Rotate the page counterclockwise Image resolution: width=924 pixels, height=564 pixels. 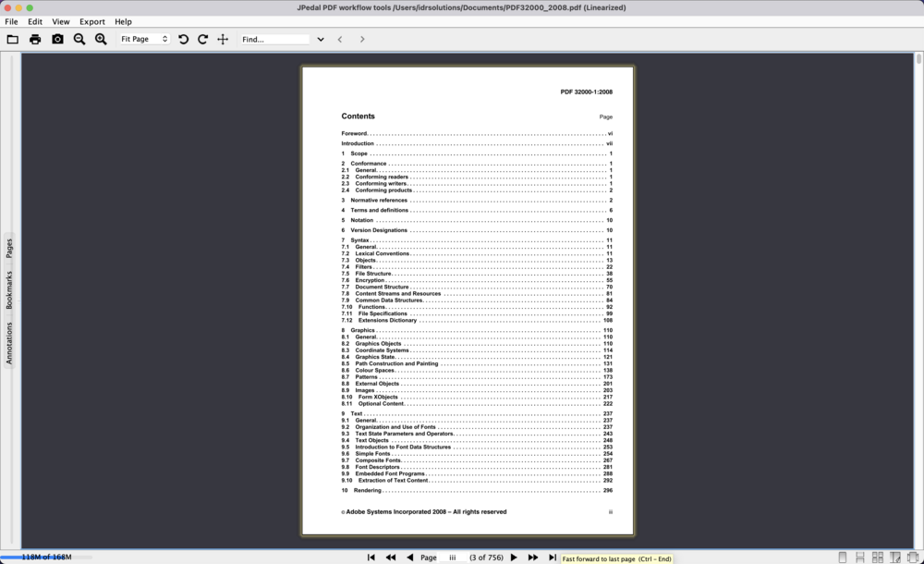[x=183, y=39]
